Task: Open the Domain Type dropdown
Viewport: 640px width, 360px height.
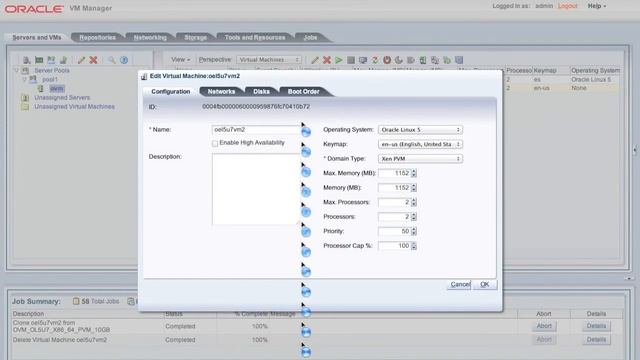Action: [420, 159]
